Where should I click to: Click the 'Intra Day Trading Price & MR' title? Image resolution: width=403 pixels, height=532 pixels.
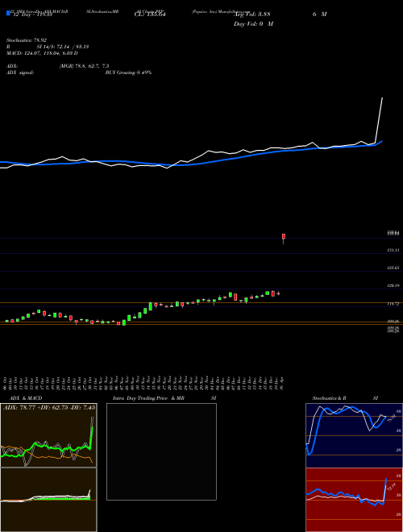point(148,398)
